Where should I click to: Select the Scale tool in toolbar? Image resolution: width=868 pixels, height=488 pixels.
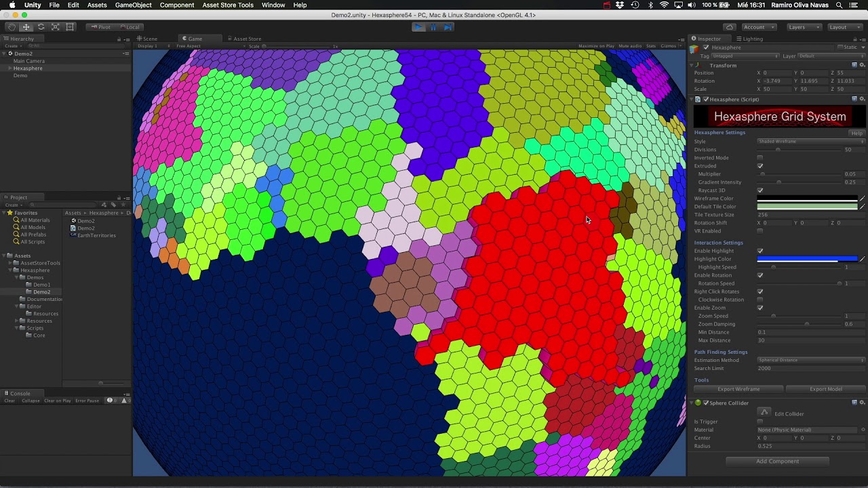[55, 27]
